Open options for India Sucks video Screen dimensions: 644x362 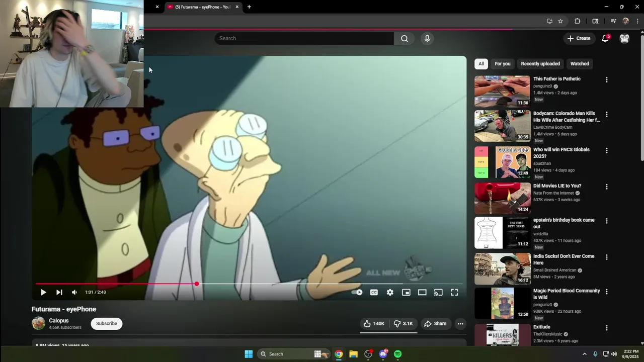[606, 257]
